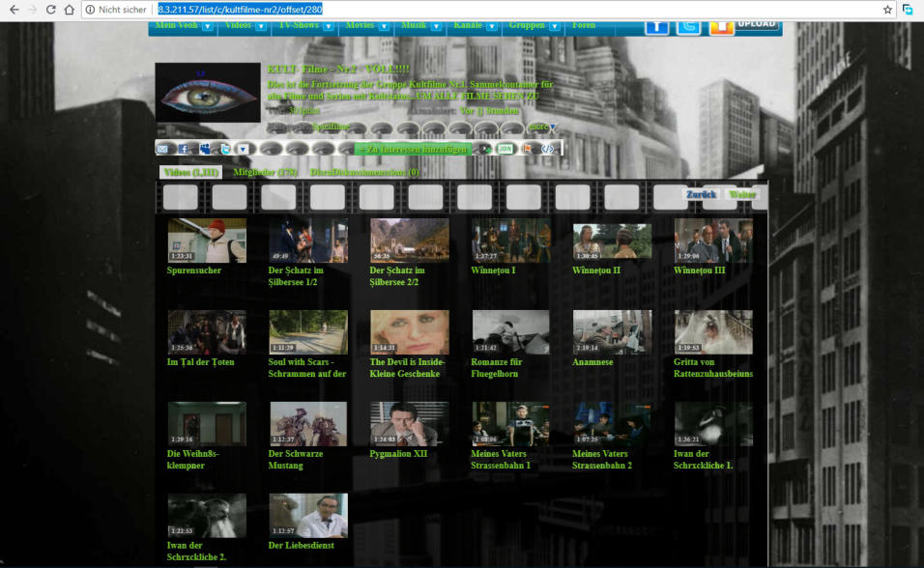Bookmark this page with the star icon
The height and width of the screenshot is (568, 924).
pos(887,10)
